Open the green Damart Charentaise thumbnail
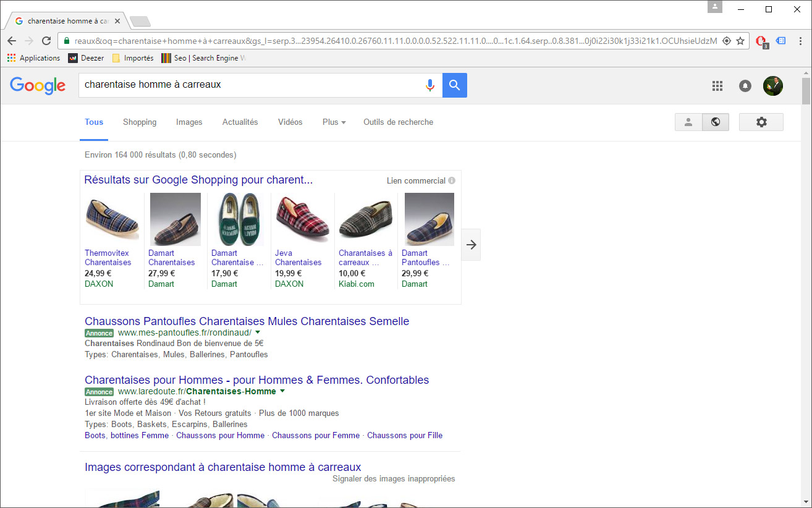This screenshot has height=508, width=812. point(239,219)
